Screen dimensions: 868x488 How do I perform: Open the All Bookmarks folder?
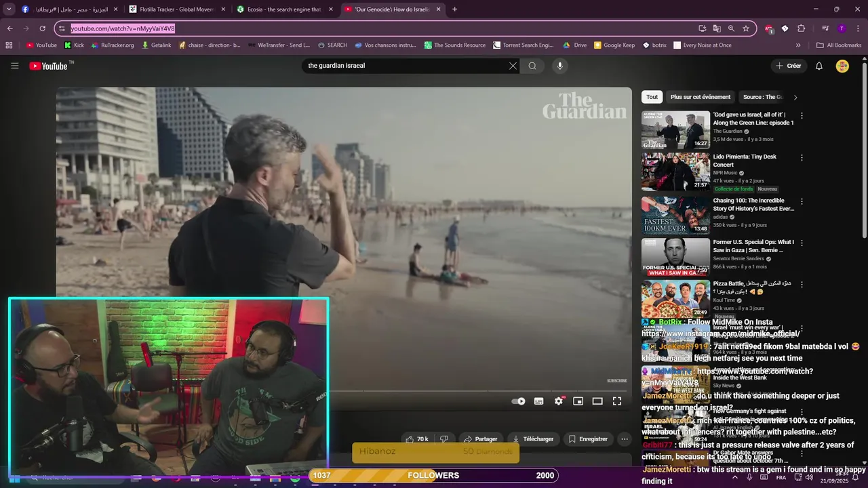coord(839,45)
